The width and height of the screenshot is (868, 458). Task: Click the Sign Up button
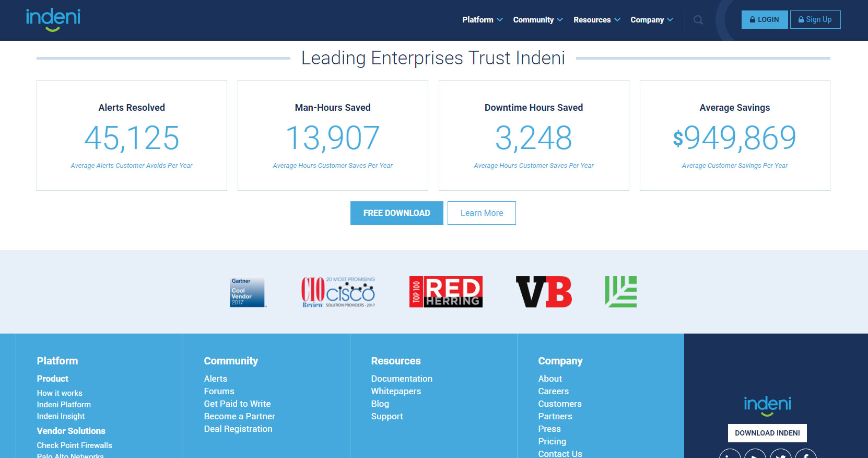click(815, 20)
